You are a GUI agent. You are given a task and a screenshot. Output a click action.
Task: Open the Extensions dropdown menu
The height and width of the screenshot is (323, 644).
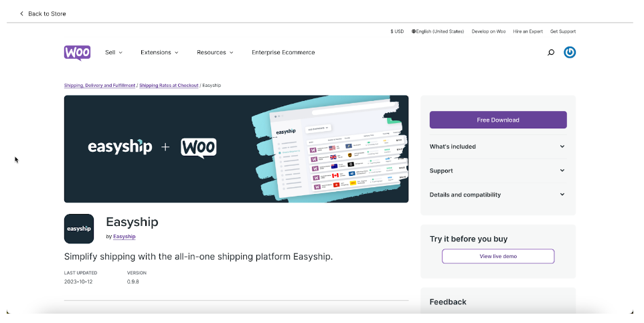159,53
